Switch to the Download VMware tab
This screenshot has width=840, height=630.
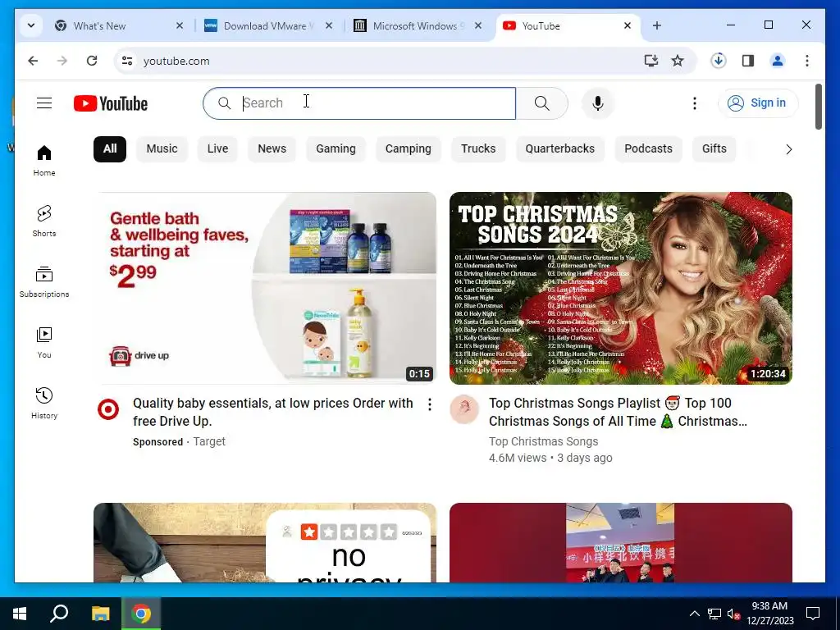pos(268,25)
